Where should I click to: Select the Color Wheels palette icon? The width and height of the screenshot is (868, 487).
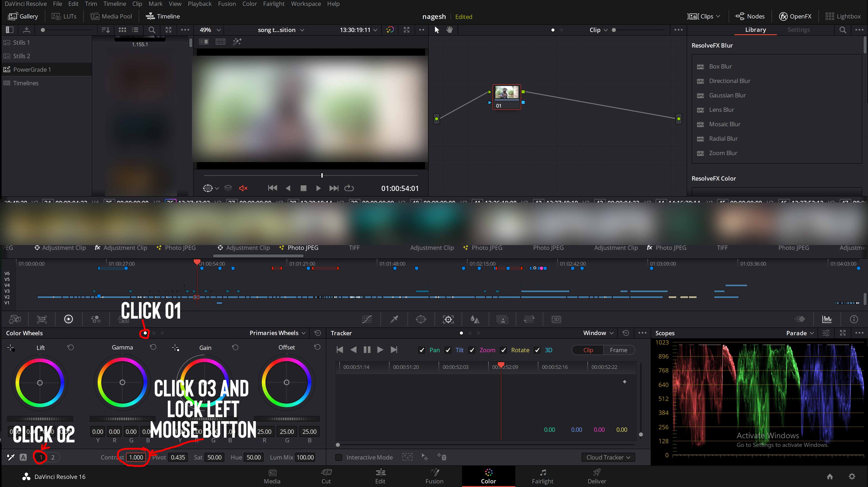tap(68, 319)
